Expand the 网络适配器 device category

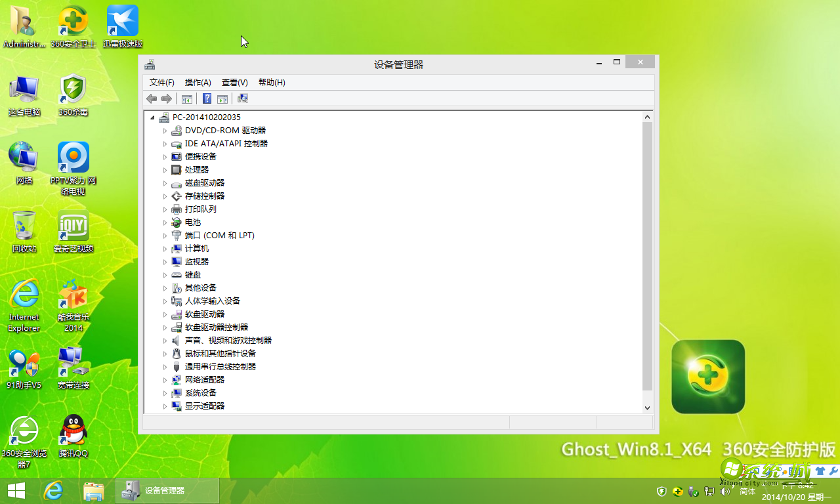(165, 379)
